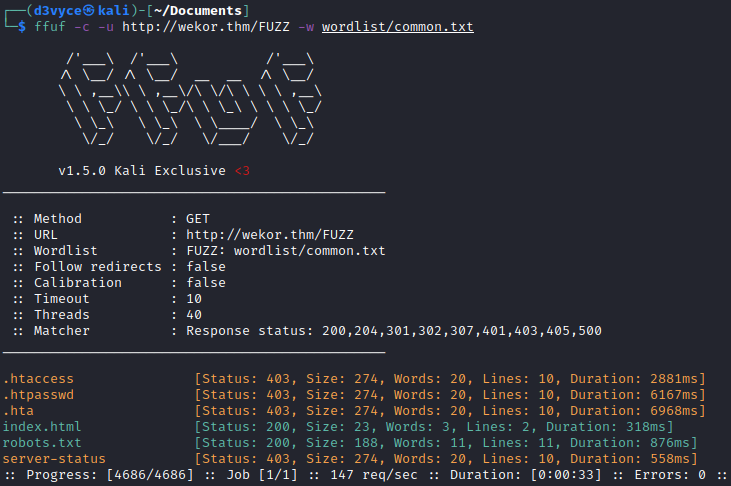This screenshot has width=731, height=486.
Task: Click the Threads value 40
Action: coord(193,315)
